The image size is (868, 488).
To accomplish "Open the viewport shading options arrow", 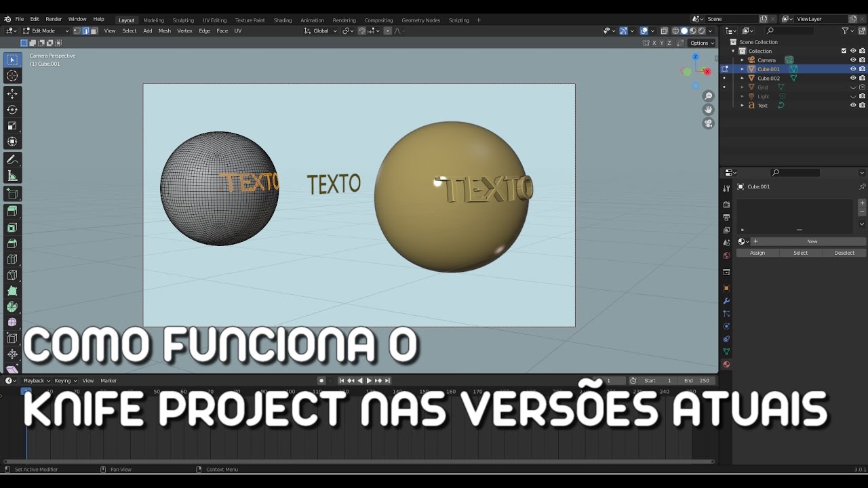I will pos(711,30).
